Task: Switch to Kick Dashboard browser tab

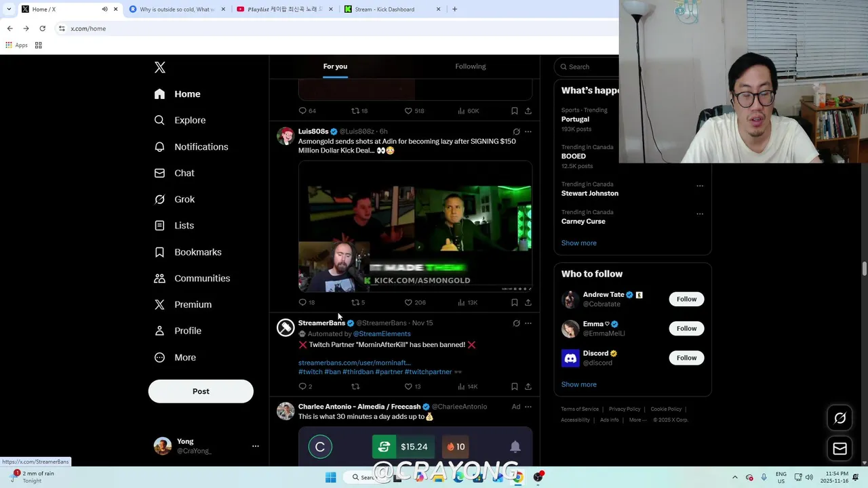Action: 393,9
